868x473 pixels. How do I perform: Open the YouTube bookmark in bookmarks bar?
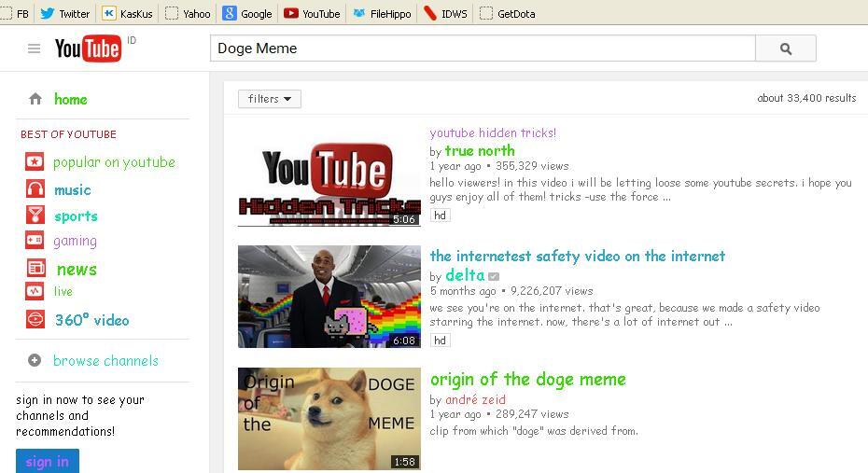point(312,14)
